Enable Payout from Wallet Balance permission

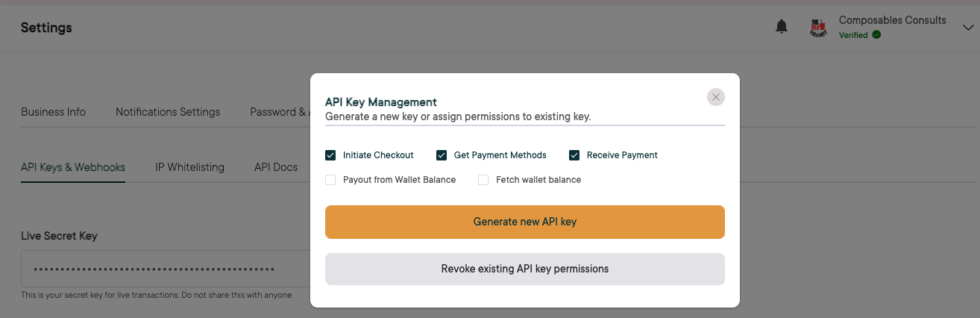[330, 180]
